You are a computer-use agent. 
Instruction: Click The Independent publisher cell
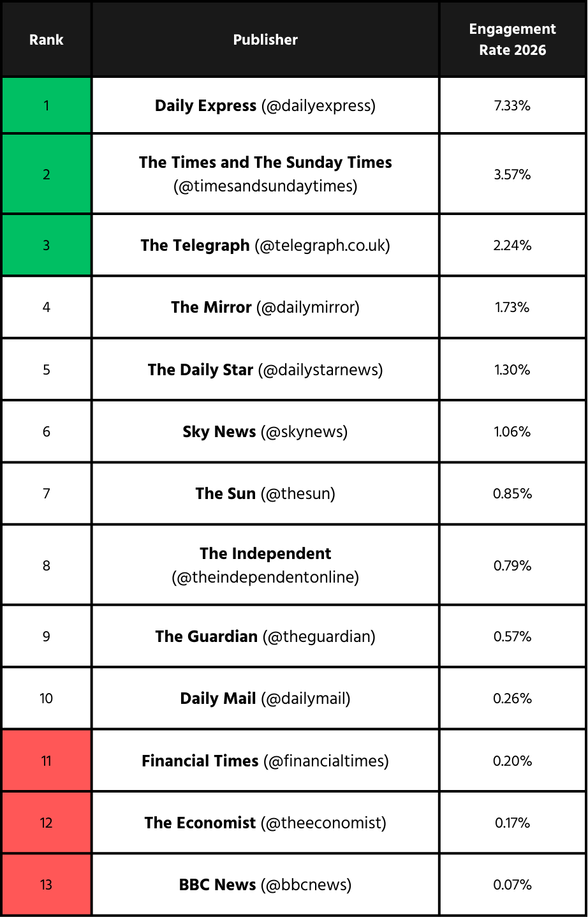tap(265, 565)
